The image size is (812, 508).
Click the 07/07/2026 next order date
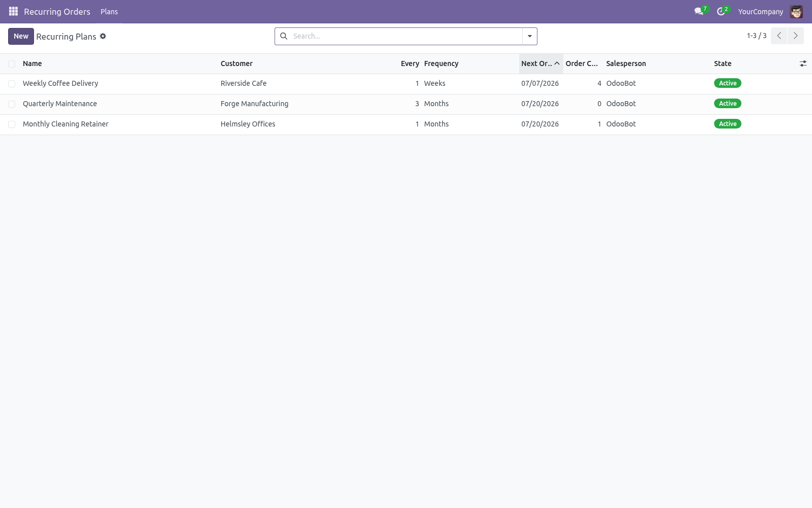point(540,83)
